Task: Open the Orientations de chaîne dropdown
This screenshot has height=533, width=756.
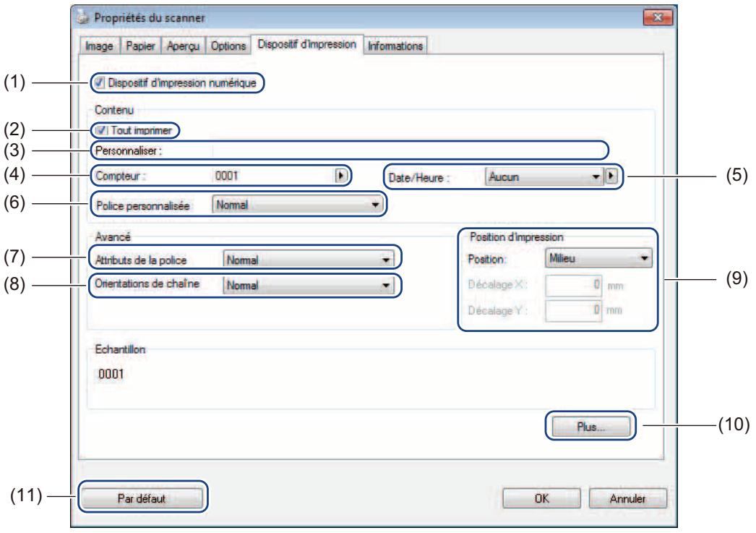Action: 308,286
